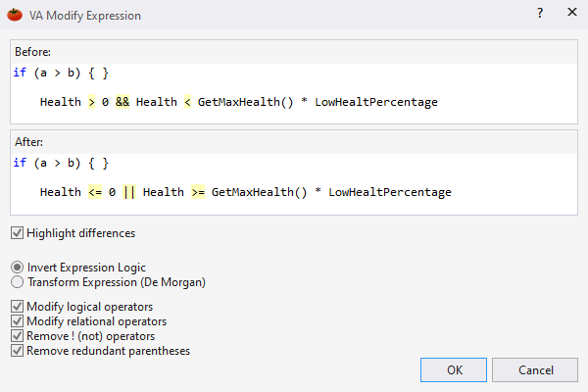Click the highlighted <= operator in After
588x392 pixels.
pos(95,192)
